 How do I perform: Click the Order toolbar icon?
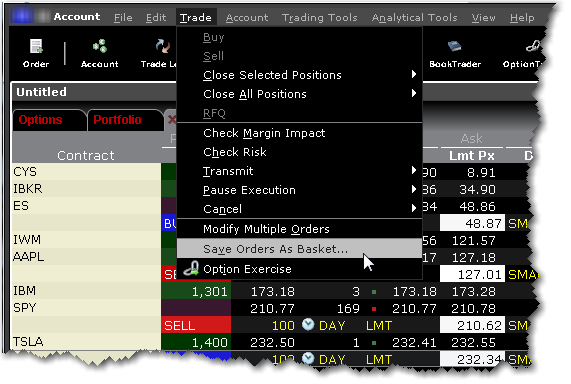[x=36, y=53]
